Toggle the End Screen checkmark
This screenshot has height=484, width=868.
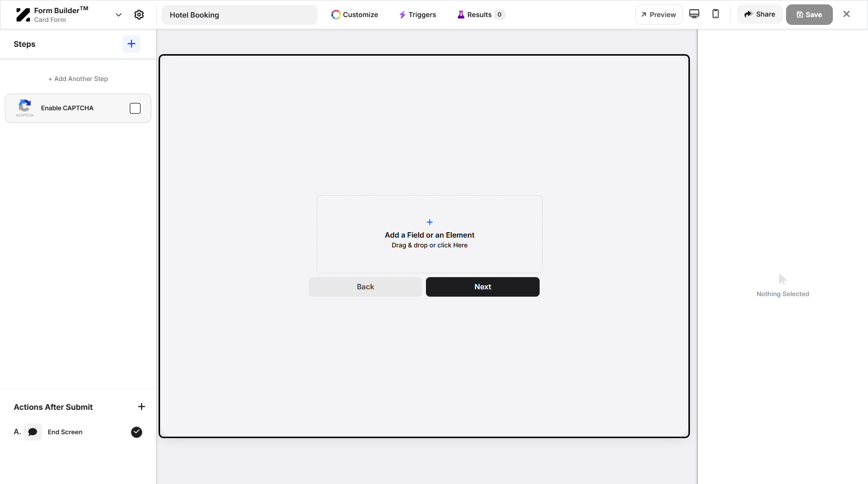(x=137, y=432)
